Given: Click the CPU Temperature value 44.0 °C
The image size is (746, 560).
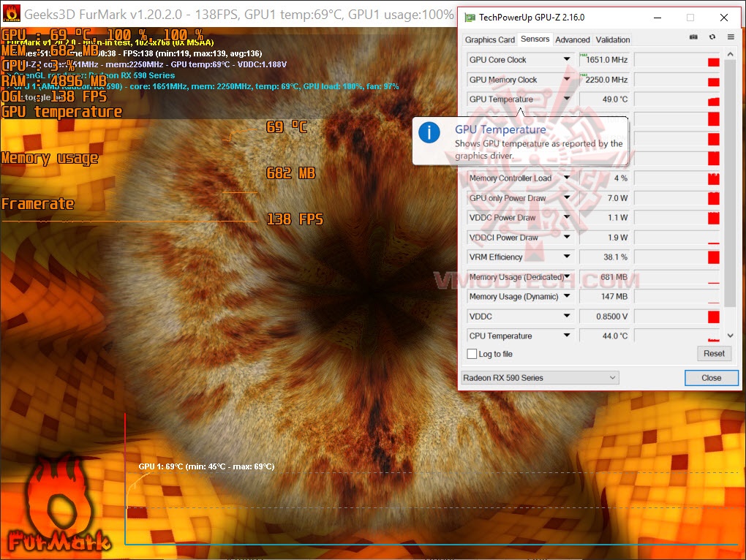Looking at the screenshot, I should point(604,336).
